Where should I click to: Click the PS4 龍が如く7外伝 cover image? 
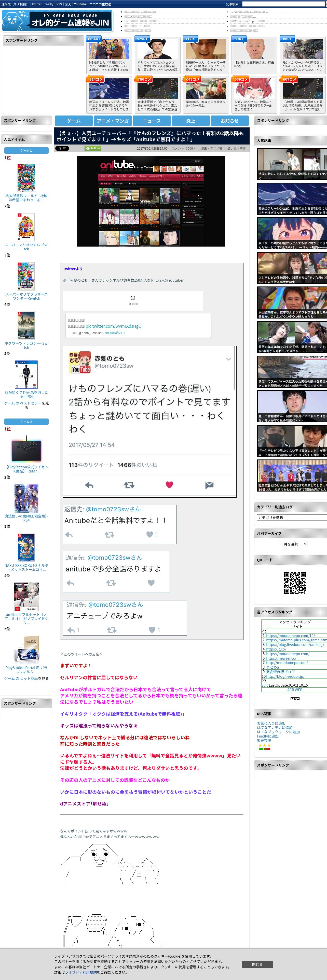[x=26, y=375]
